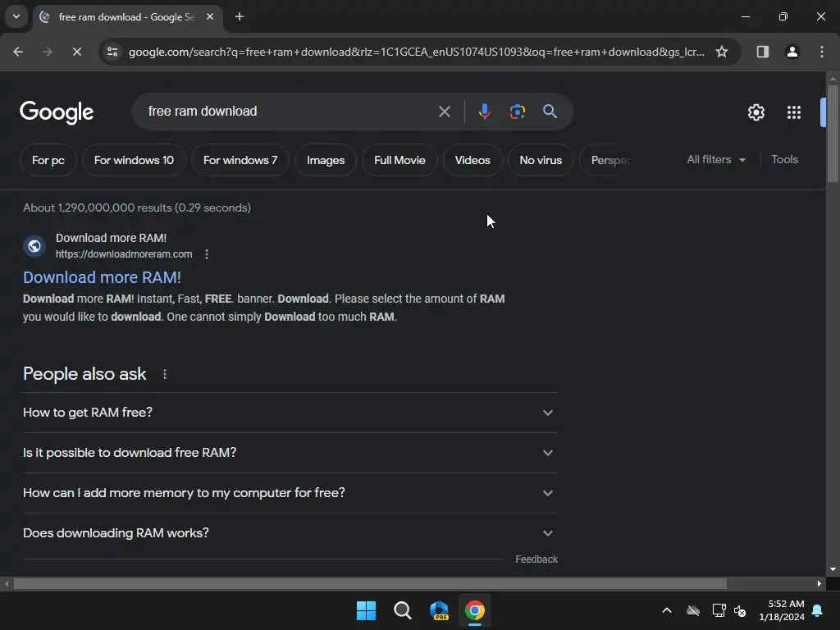Open the tab search dropdown
This screenshot has width=840, height=630.
(16, 16)
